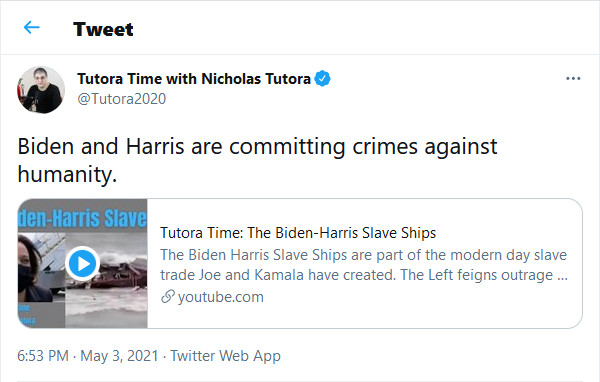This screenshot has height=382, width=600.
Task: Click the blue verified badge
Action: pyautogui.click(x=322, y=78)
